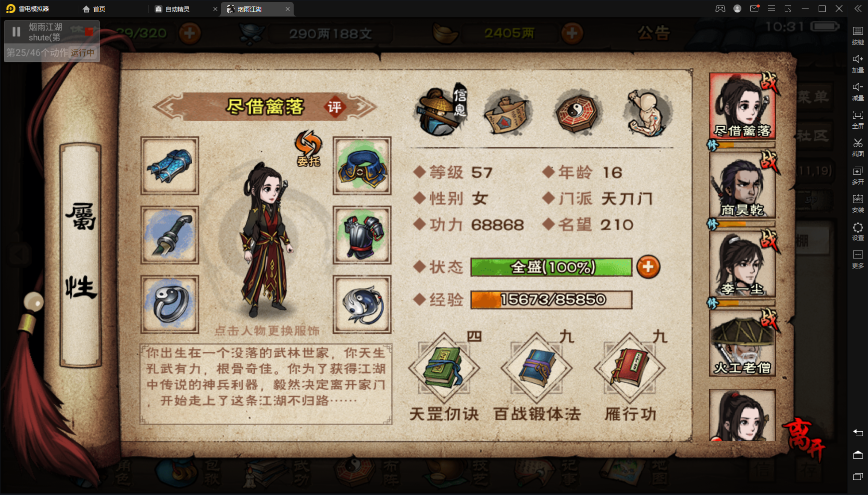Collapse the emulator sidebar with double chevron
This screenshot has height=495, width=868.
coord(858,8)
